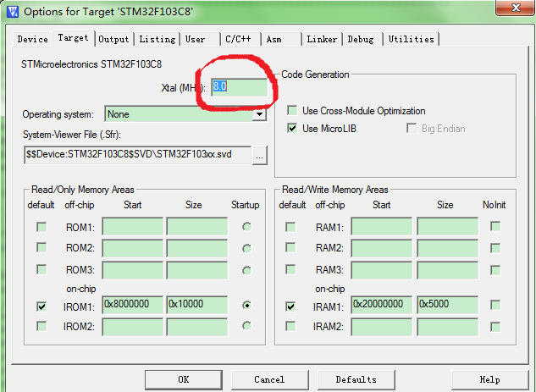Enable NoInit for RAM2
The width and height of the screenshot is (536, 392).
[495, 248]
